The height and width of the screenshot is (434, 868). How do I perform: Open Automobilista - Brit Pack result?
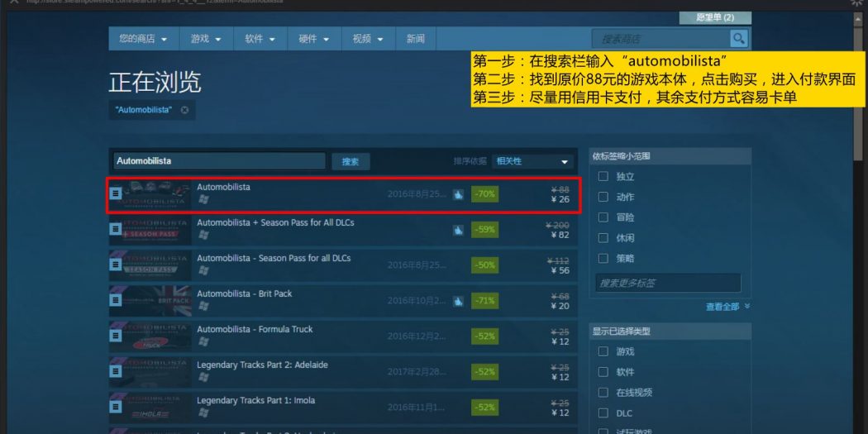click(245, 293)
